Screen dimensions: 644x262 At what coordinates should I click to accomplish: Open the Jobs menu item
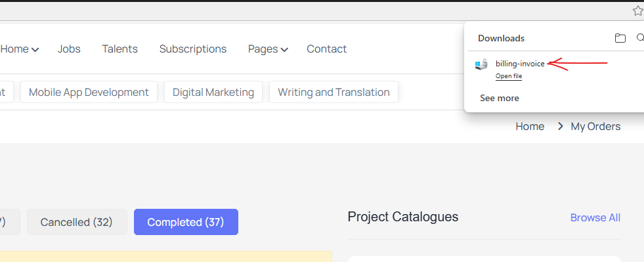click(69, 49)
